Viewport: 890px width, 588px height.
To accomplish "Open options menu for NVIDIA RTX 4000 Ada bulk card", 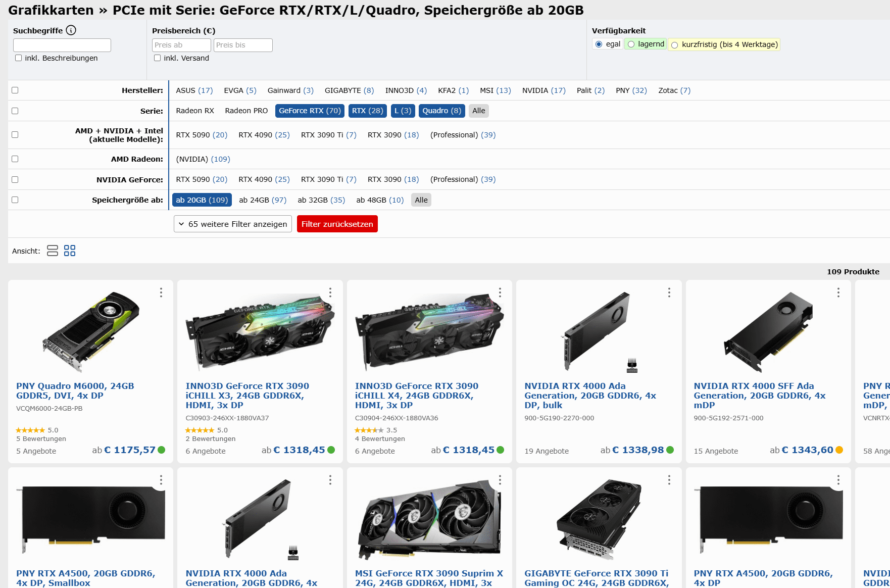I will [x=669, y=292].
